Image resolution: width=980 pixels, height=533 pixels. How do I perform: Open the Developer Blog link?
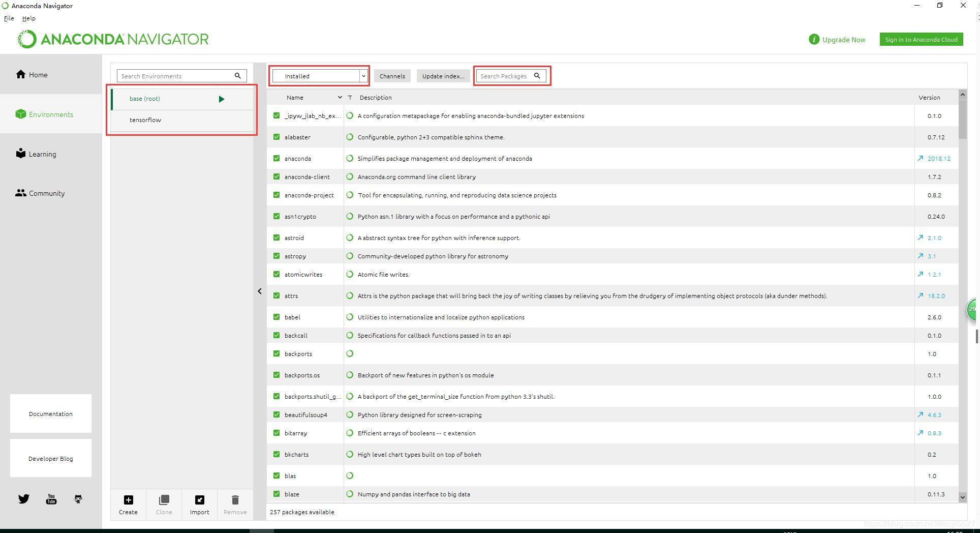click(x=51, y=458)
